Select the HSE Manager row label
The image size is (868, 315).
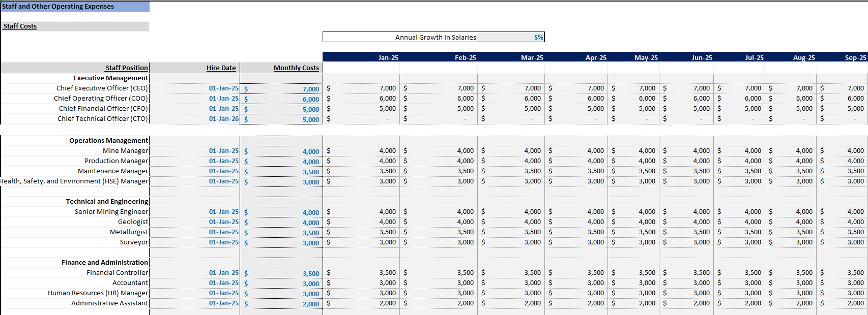pyautogui.click(x=74, y=181)
